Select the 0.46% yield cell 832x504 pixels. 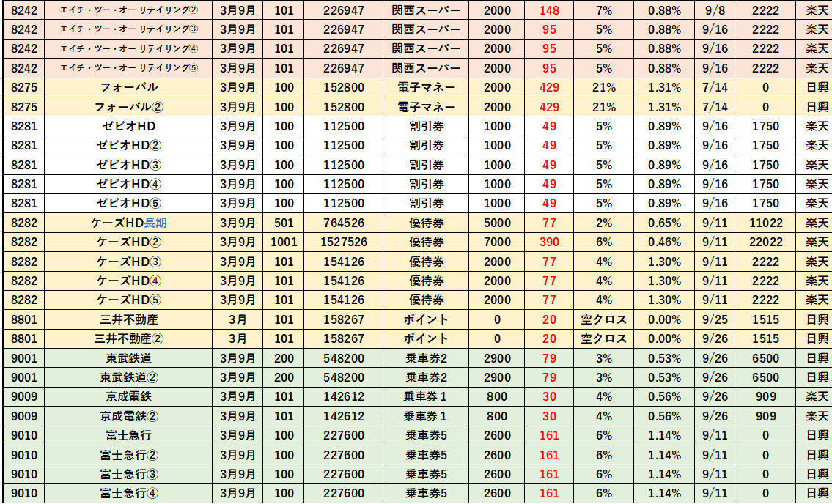(x=664, y=242)
